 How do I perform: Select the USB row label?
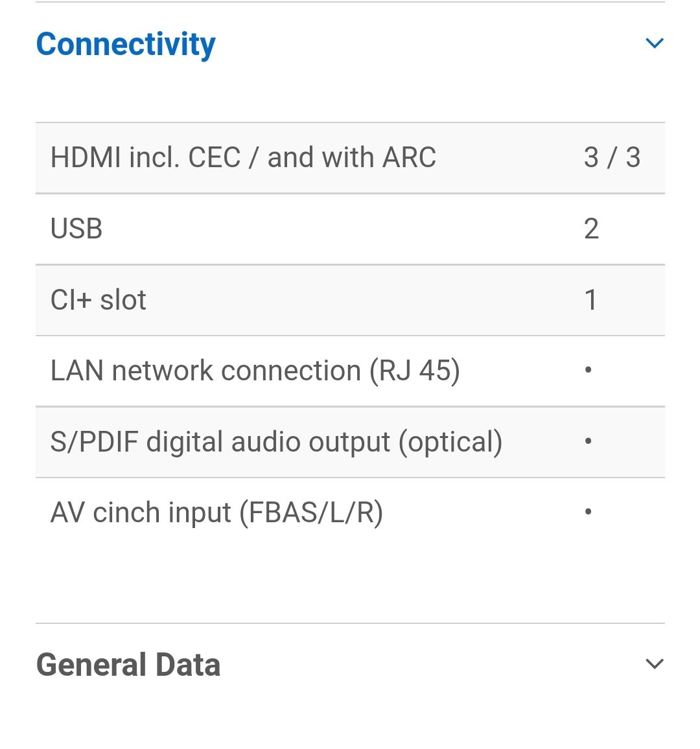click(76, 229)
